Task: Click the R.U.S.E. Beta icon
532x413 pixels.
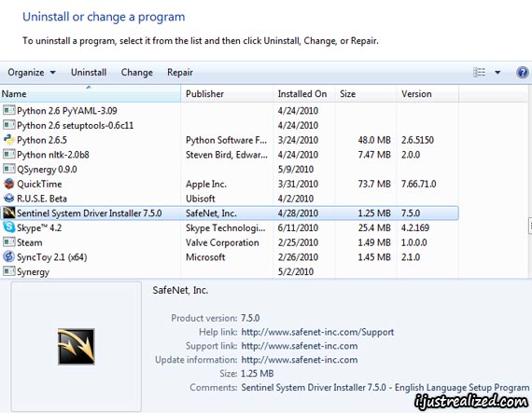Action: [8, 199]
